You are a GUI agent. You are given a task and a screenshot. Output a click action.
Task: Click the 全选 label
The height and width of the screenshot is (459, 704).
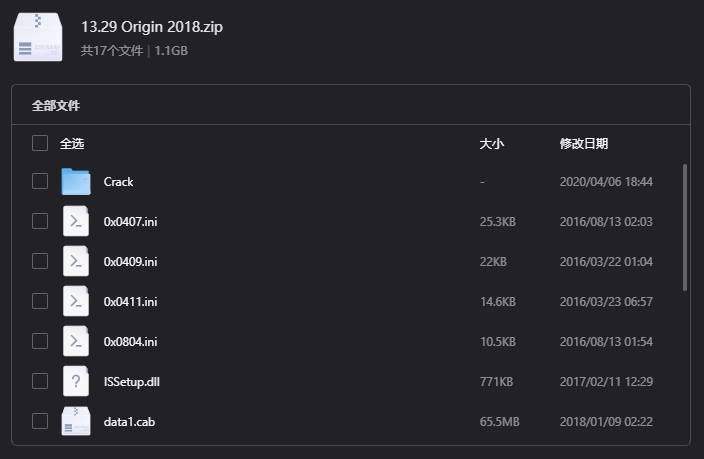72,144
